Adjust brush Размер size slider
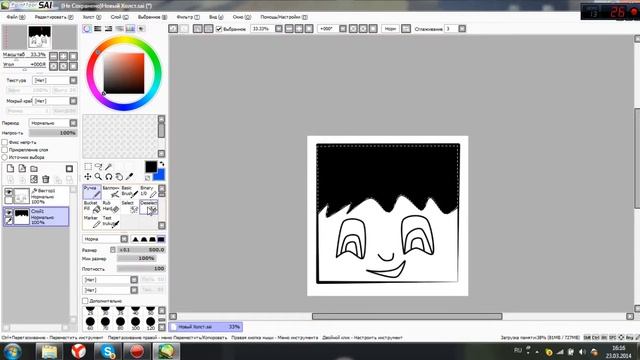 tap(141, 250)
